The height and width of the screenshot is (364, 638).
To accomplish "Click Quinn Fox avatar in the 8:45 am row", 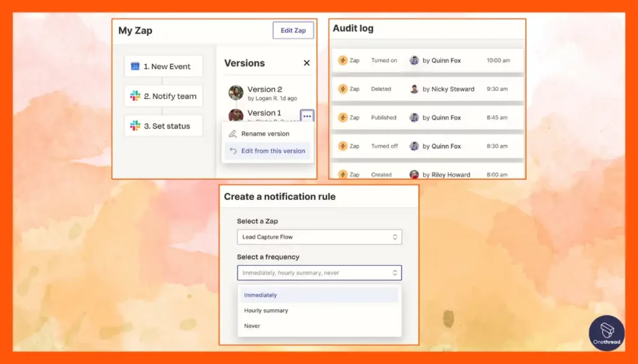I will tap(414, 118).
